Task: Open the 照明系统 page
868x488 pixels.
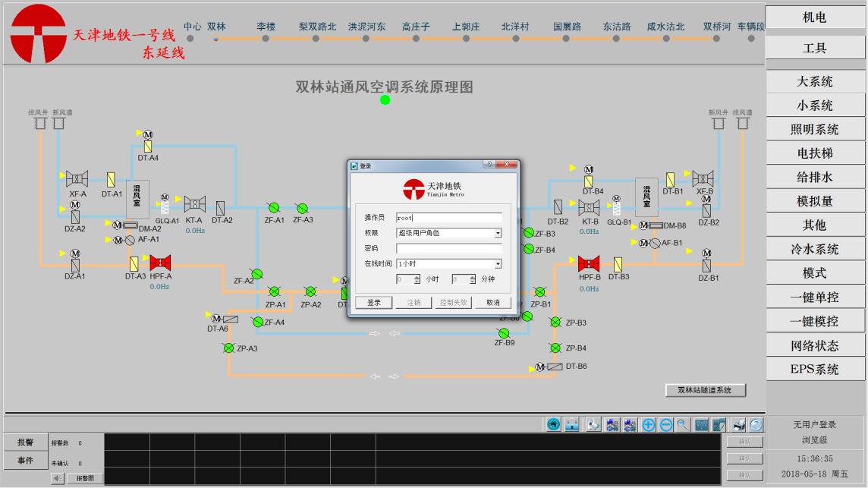Action: (x=815, y=129)
